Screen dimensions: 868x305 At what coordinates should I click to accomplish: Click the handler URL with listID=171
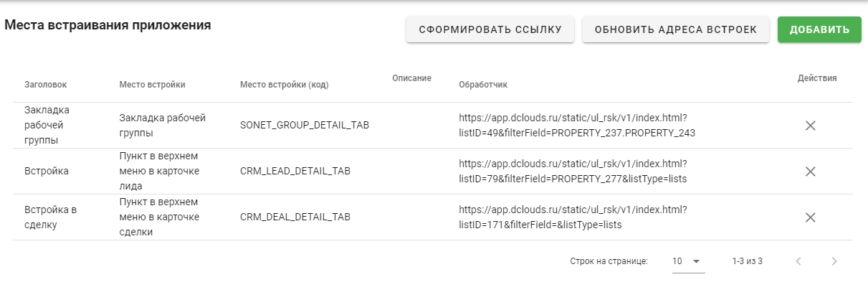click(x=573, y=217)
